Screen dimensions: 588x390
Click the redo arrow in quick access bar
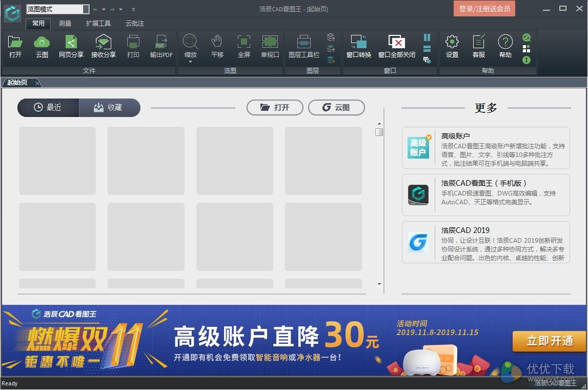pyautogui.click(x=112, y=9)
